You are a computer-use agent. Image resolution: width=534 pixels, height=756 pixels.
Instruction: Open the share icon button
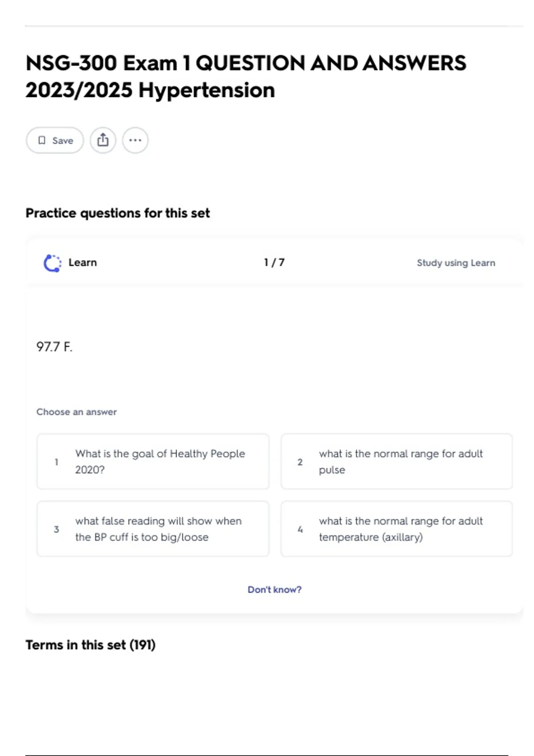coord(103,141)
